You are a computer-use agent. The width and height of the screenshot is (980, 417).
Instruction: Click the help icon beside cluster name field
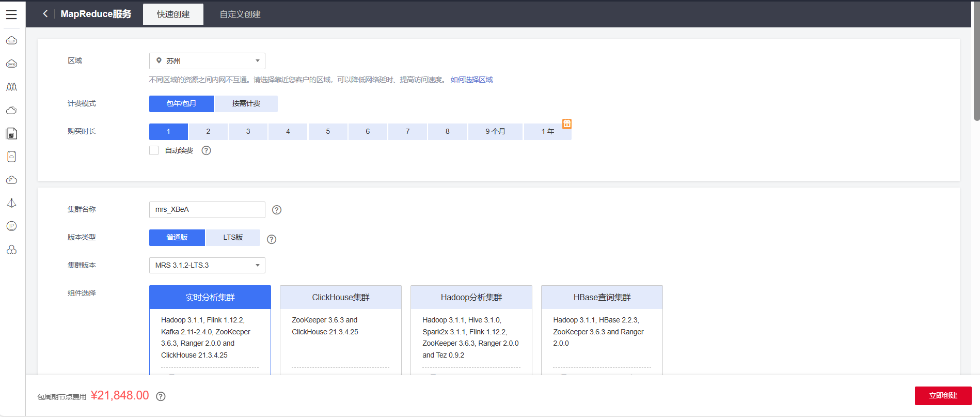point(277,210)
